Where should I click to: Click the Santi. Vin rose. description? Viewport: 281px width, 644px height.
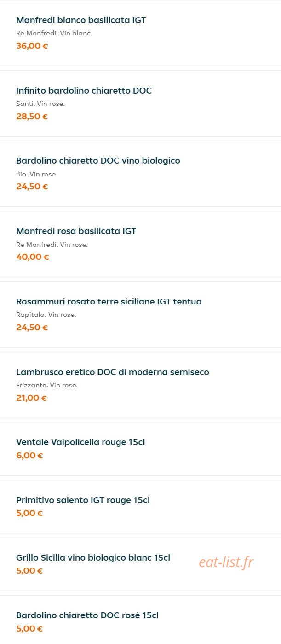coord(40,104)
